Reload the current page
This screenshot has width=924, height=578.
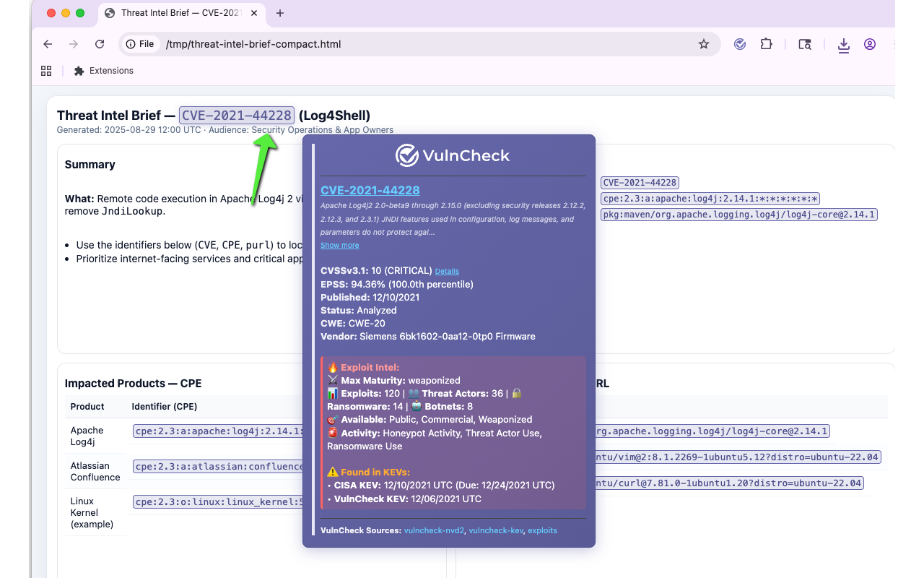[x=100, y=44]
